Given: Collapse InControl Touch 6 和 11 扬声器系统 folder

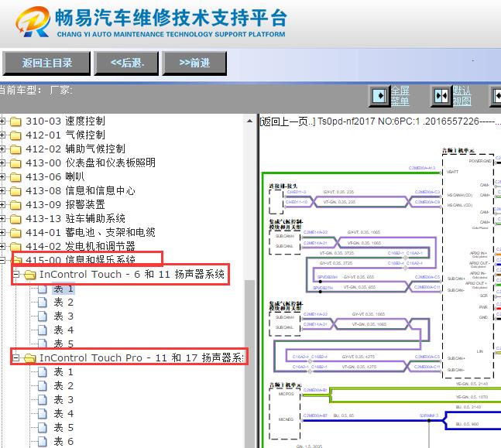Looking at the screenshot, I should (16, 274).
